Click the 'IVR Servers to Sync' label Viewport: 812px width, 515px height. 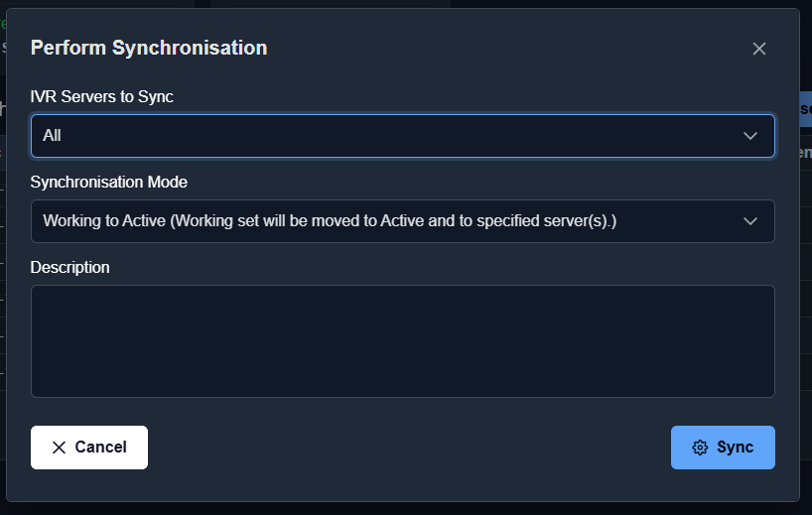coord(102,97)
